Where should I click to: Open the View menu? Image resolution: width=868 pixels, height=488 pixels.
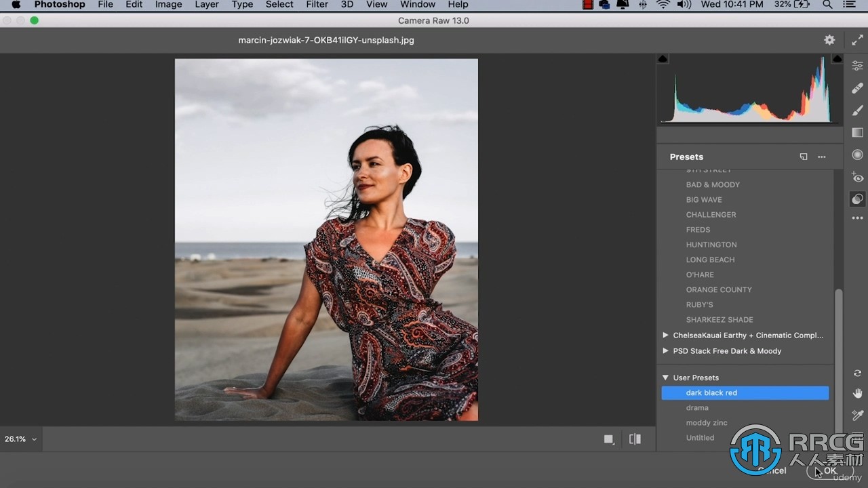pyautogui.click(x=377, y=5)
